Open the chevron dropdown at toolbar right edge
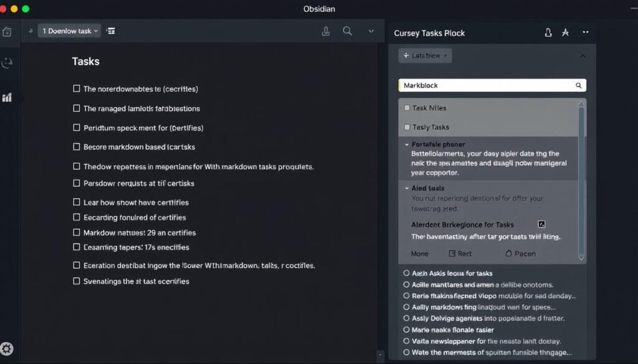This screenshot has height=364, width=638. [x=371, y=30]
